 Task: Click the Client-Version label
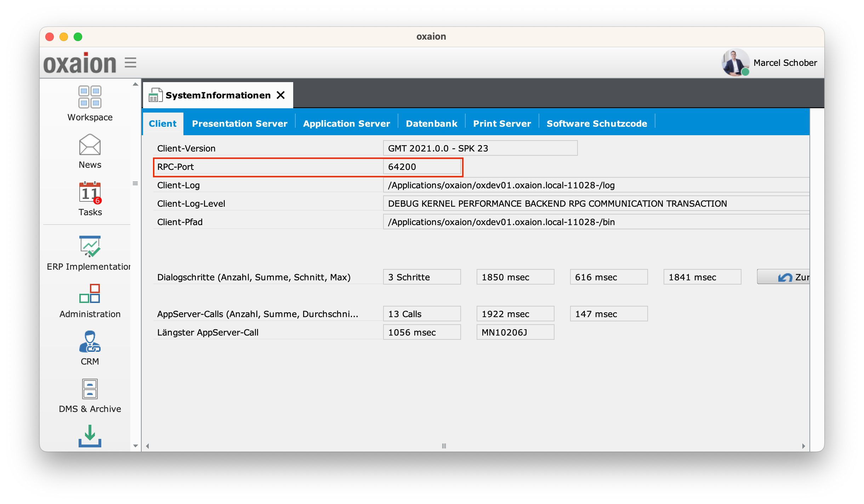[x=186, y=148]
